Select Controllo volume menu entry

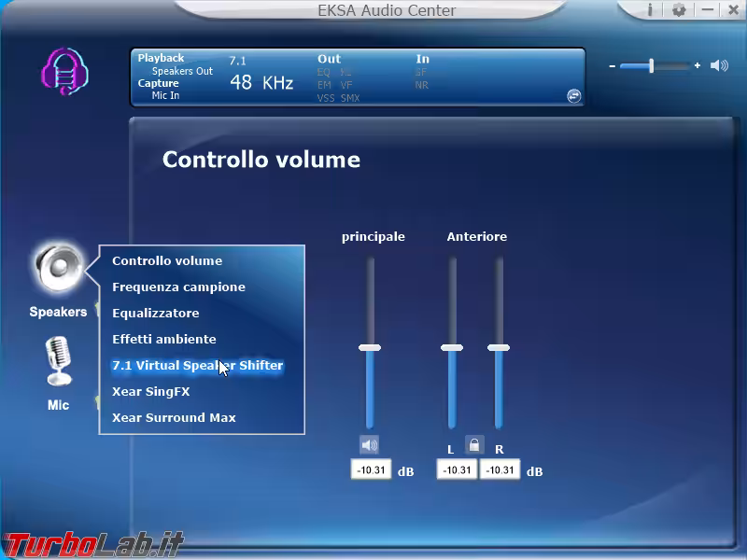[167, 261]
